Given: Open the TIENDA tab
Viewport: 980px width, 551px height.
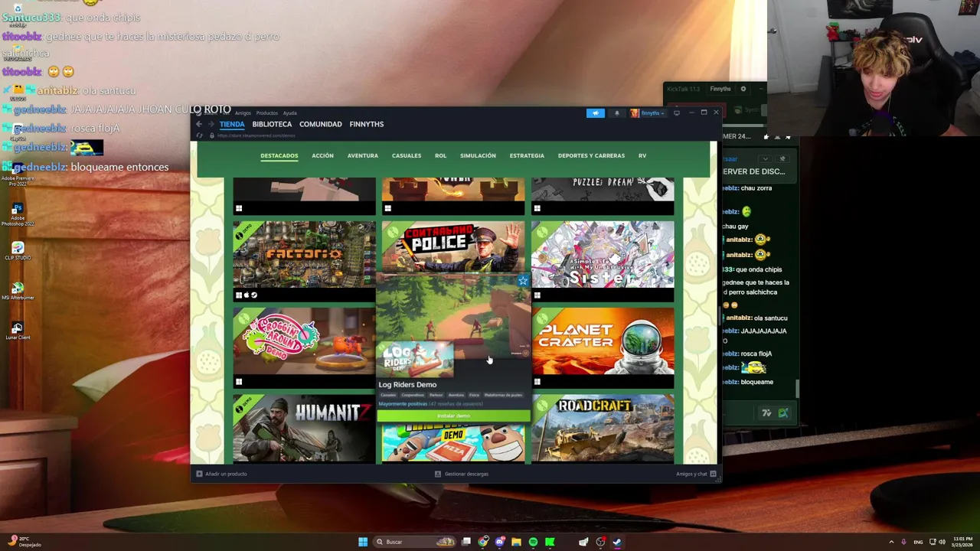Looking at the screenshot, I should [232, 124].
